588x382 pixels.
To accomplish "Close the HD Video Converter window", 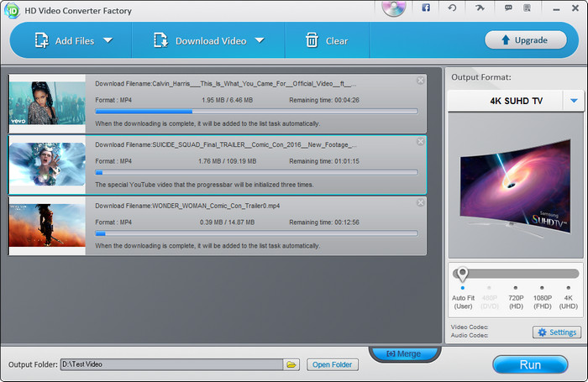I will pos(575,8).
